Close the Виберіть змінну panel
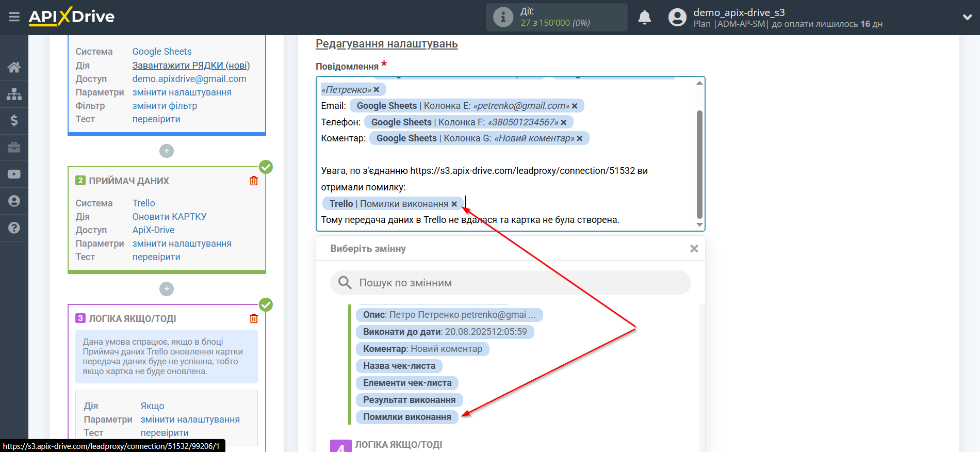The image size is (980, 452). tap(694, 249)
